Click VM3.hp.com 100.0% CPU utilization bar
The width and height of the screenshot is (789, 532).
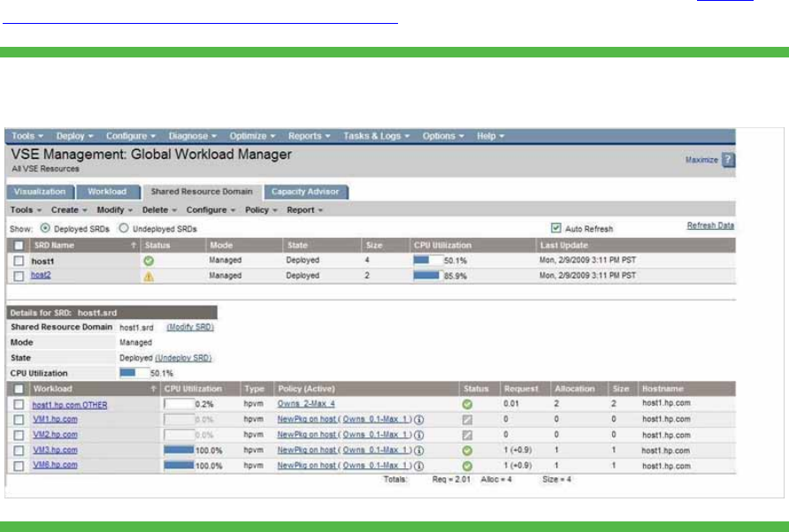pyautogui.click(x=180, y=450)
